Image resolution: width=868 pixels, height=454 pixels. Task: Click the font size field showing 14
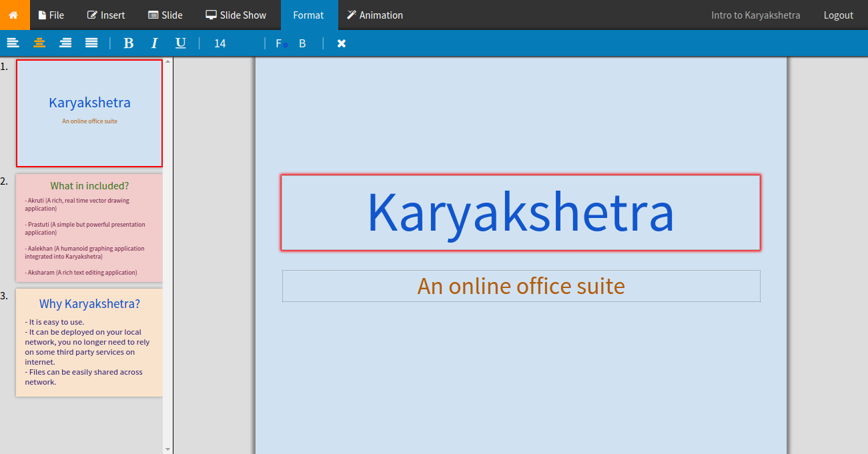pos(220,43)
